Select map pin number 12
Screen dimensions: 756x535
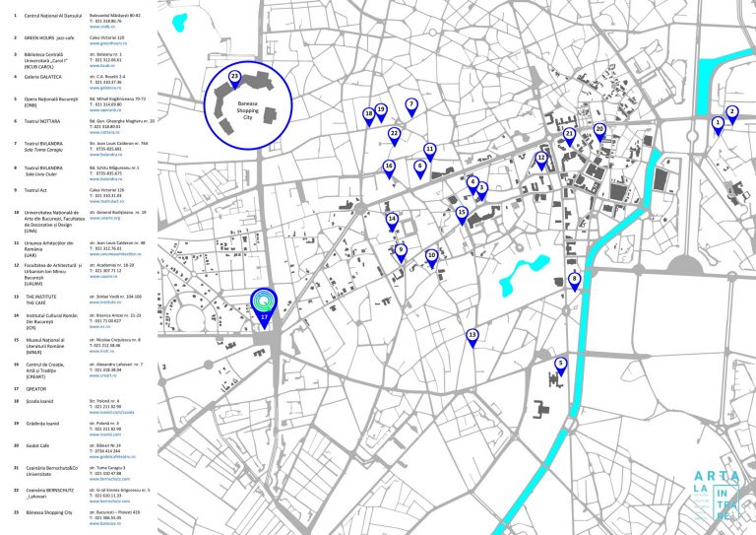click(540, 159)
